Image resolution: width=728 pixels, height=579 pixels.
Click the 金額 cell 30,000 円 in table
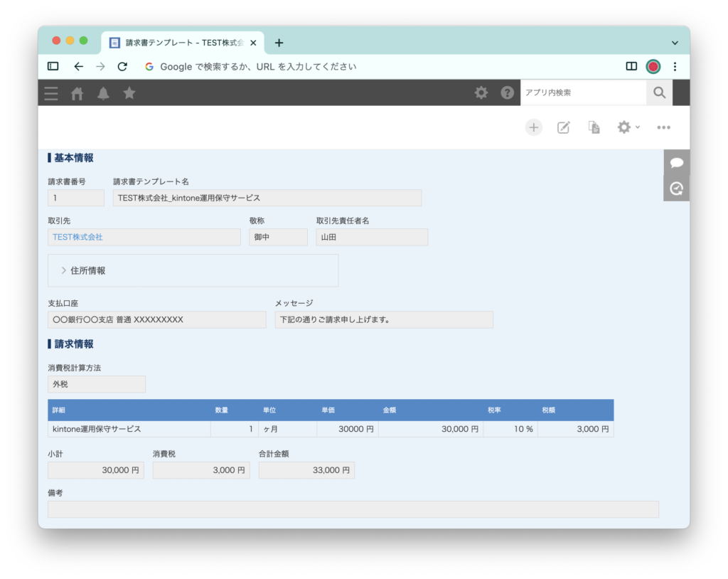point(430,429)
